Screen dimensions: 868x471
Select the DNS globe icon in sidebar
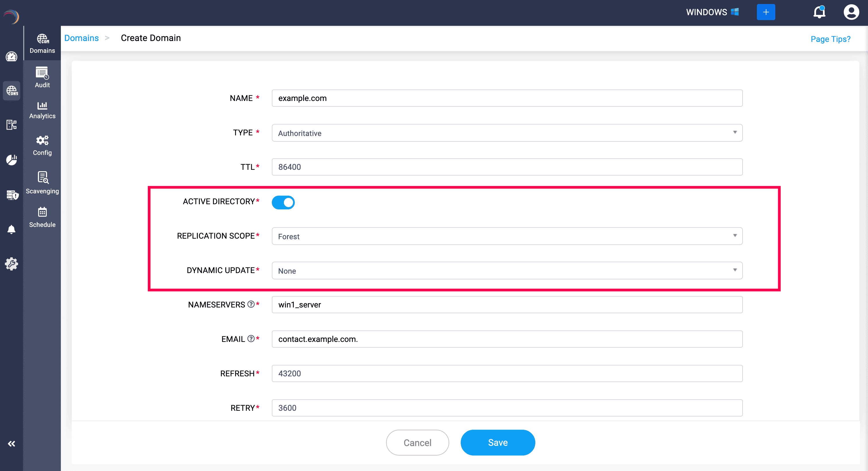(x=12, y=91)
